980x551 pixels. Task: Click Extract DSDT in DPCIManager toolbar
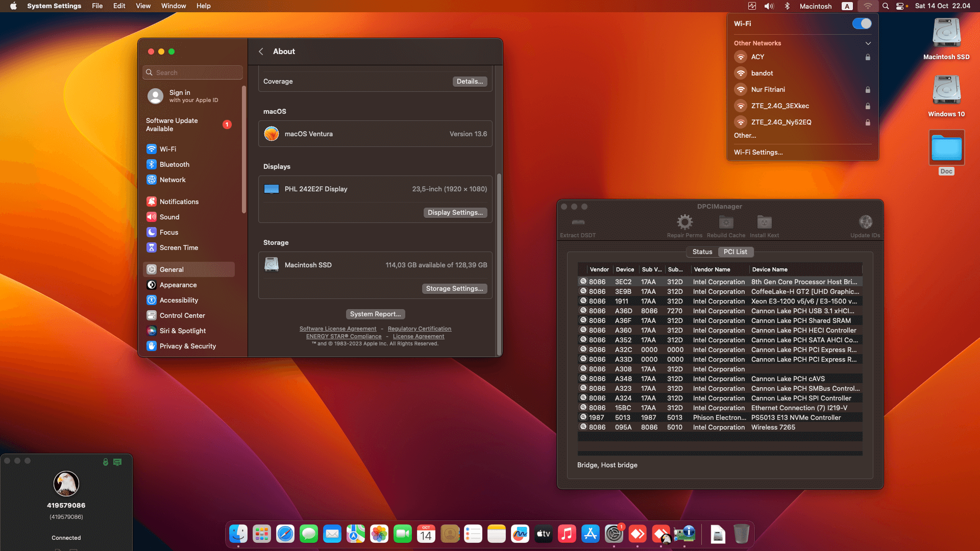click(578, 226)
